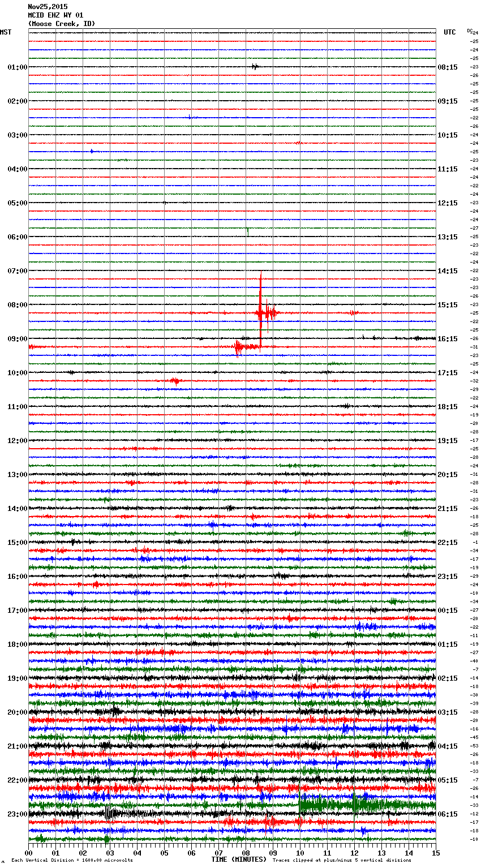Click minute 00 on the bottom axis
Viewport: 481px width, 868px height.
point(29,853)
